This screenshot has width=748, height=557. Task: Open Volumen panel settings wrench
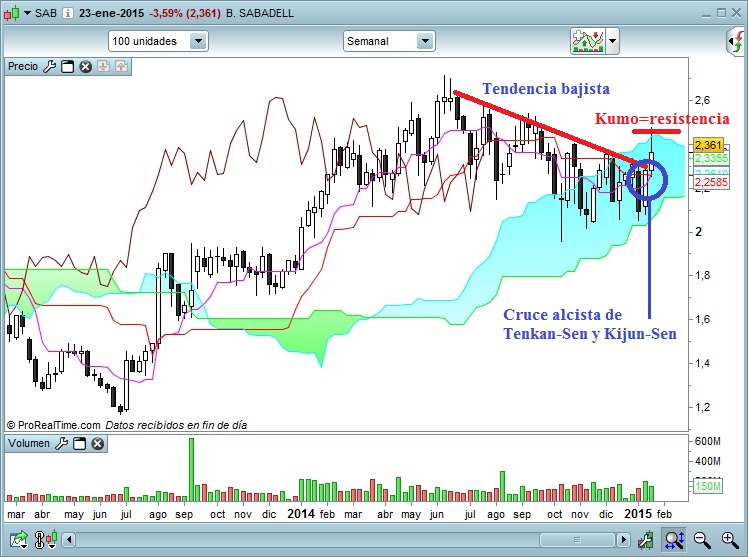pos(62,444)
